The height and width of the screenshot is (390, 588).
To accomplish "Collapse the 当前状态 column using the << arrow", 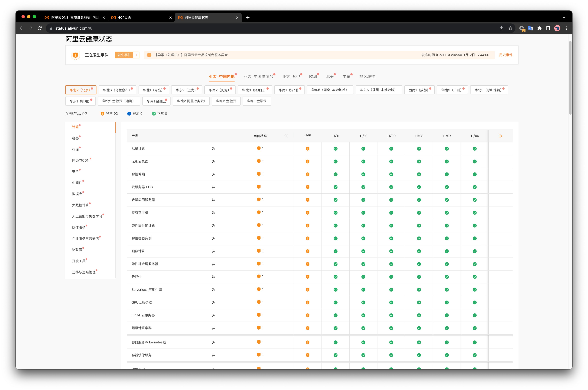I will pos(286,136).
